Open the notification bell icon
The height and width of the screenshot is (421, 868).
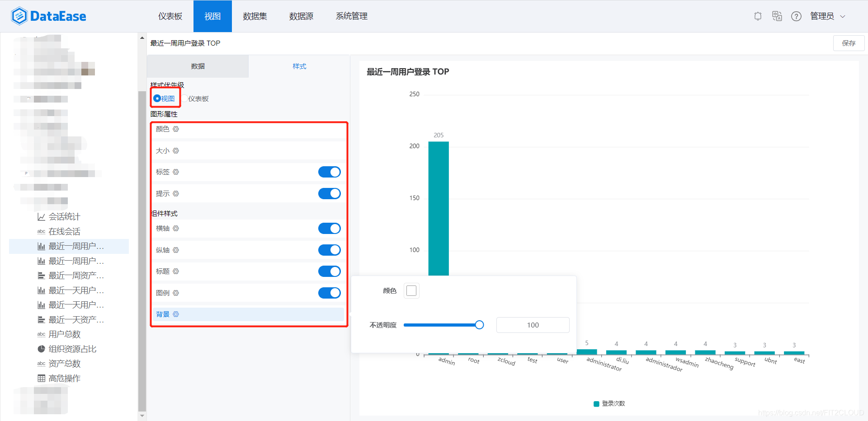click(x=758, y=16)
